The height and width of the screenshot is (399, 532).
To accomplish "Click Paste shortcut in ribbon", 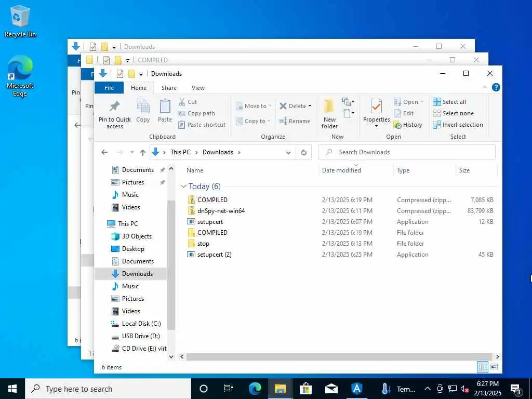I will pos(202,125).
